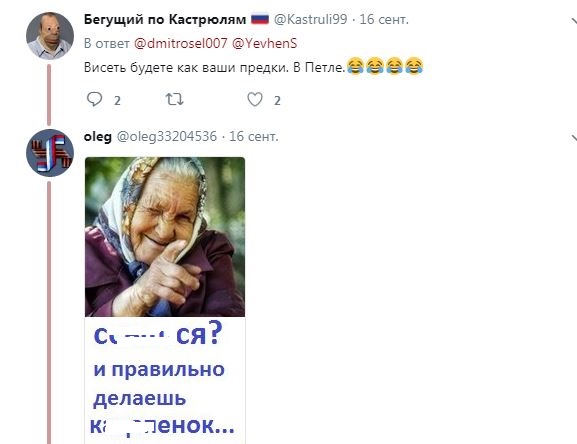Click the retweet icon under first tweet
This screenshot has height=444, width=577.
pyautogui.click(x=174, y=99)
